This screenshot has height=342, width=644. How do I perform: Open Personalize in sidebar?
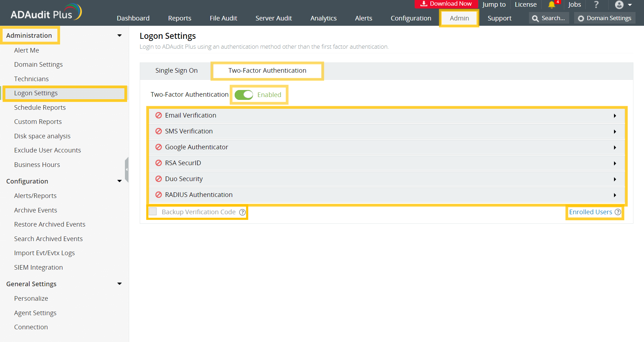(x=31, y=299)
